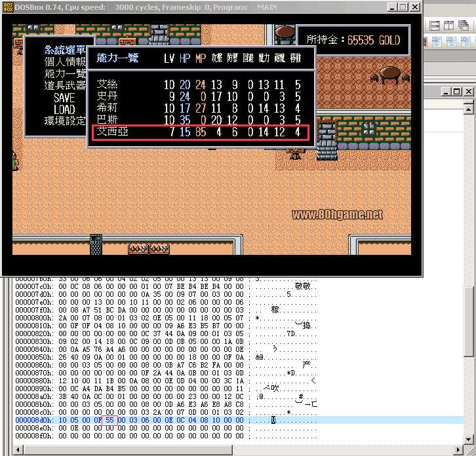Click the Tile Horizontally windows icon
476x456 pixels.
pos(435,26)
